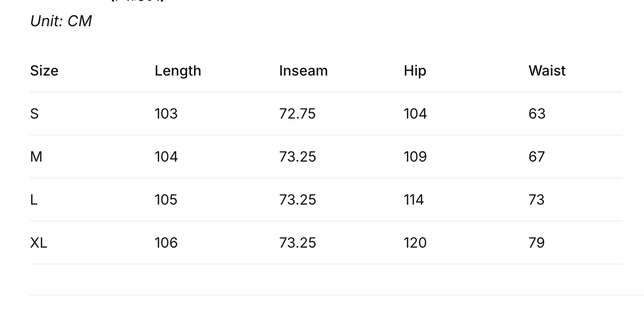Image resolution: width=644 pixels, height=319 pixels.
Task: Select the M size row label
Action: tap(36, 157)
